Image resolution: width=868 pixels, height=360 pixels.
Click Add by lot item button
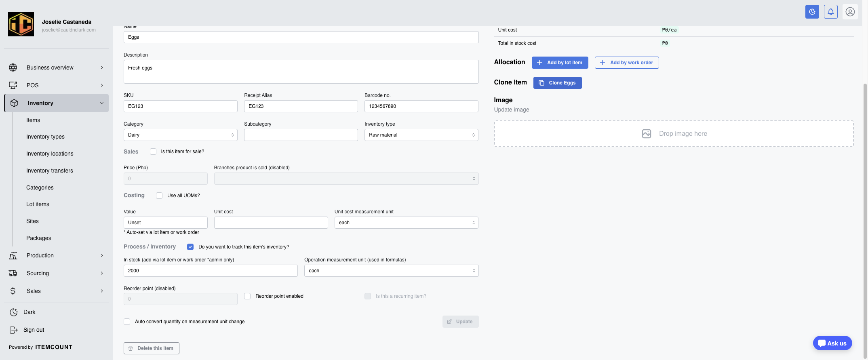click(x=560, y=63)
